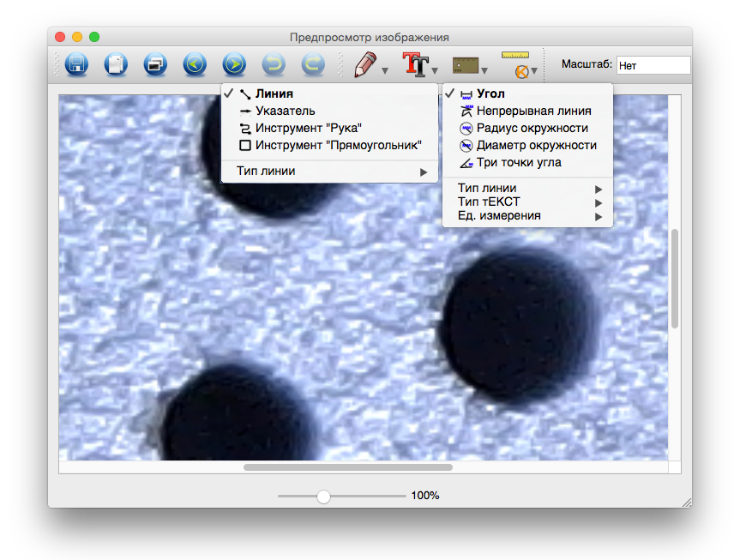Click the Redo curved arrow icon
The width and height of the screenshot is (740, 560).
coord(313,63)
